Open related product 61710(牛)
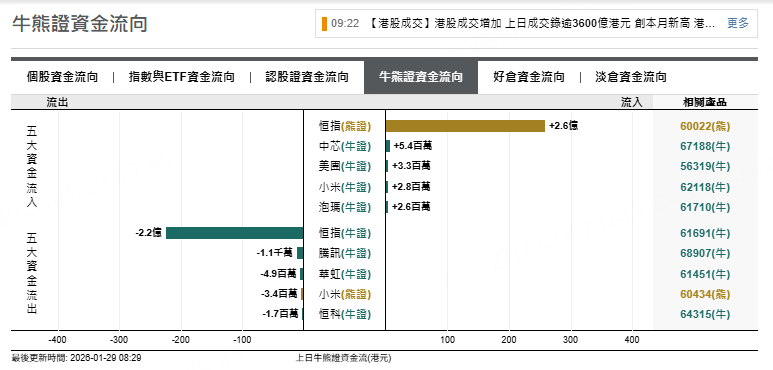 [x=705, y=207]
